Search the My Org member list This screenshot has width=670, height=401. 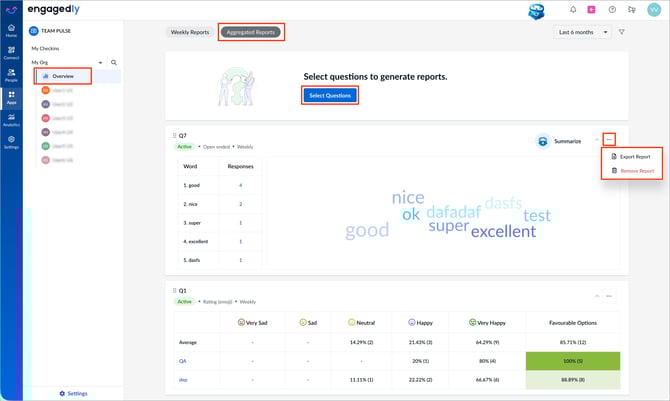pyautogui.click(x=114, y=62)
